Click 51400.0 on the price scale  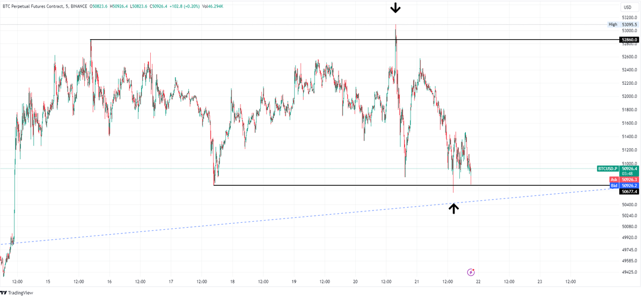630,137
